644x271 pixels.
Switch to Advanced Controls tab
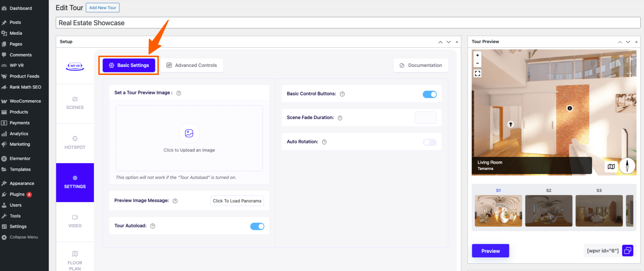192,65
